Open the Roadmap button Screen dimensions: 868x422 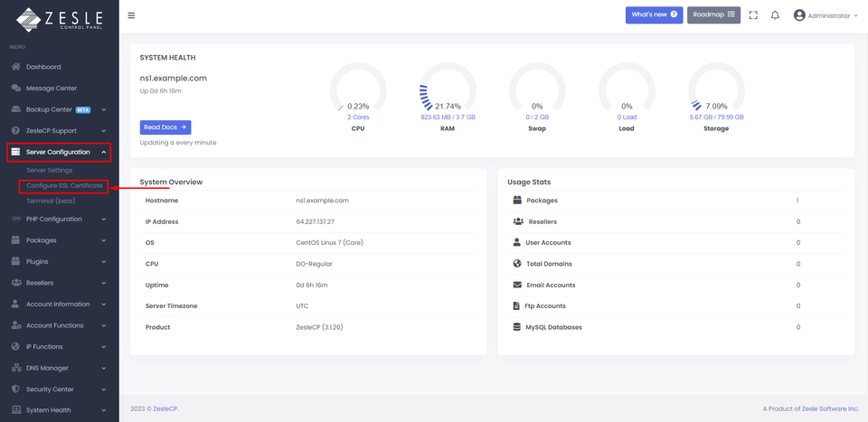(713, 15)
